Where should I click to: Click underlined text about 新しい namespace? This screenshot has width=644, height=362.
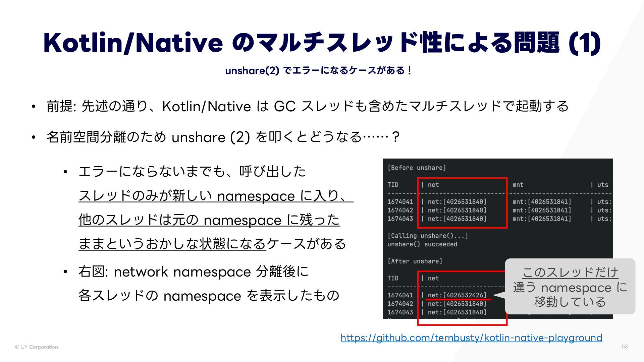click(216, 196)
